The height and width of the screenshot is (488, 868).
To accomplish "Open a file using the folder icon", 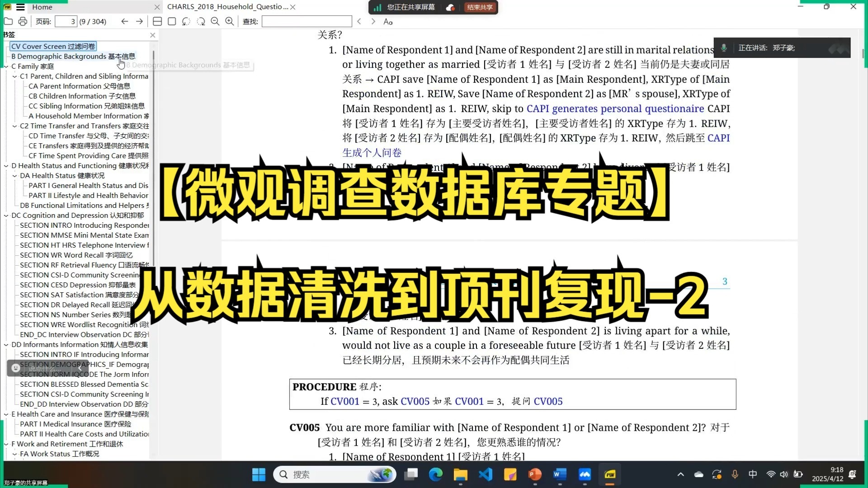I will [9, 21].
